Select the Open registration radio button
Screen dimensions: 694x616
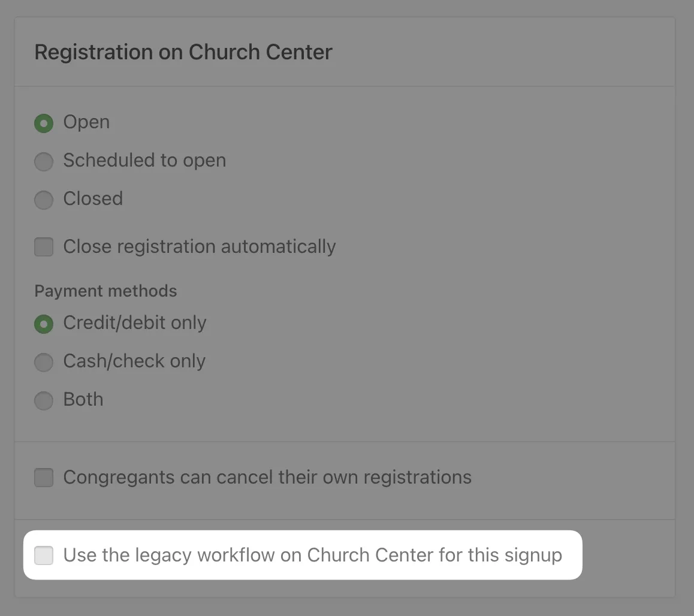click(x=43, y=123)
